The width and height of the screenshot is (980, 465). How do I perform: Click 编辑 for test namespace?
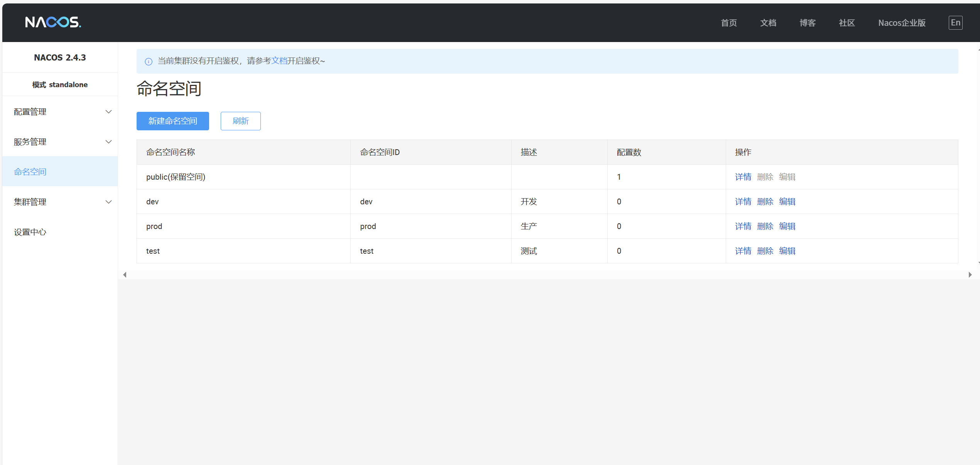(787, 251)
